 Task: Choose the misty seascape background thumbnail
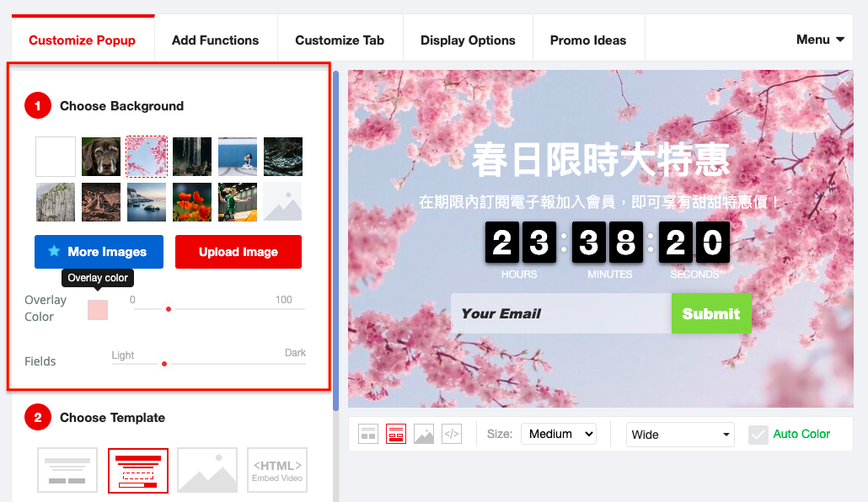147,202
